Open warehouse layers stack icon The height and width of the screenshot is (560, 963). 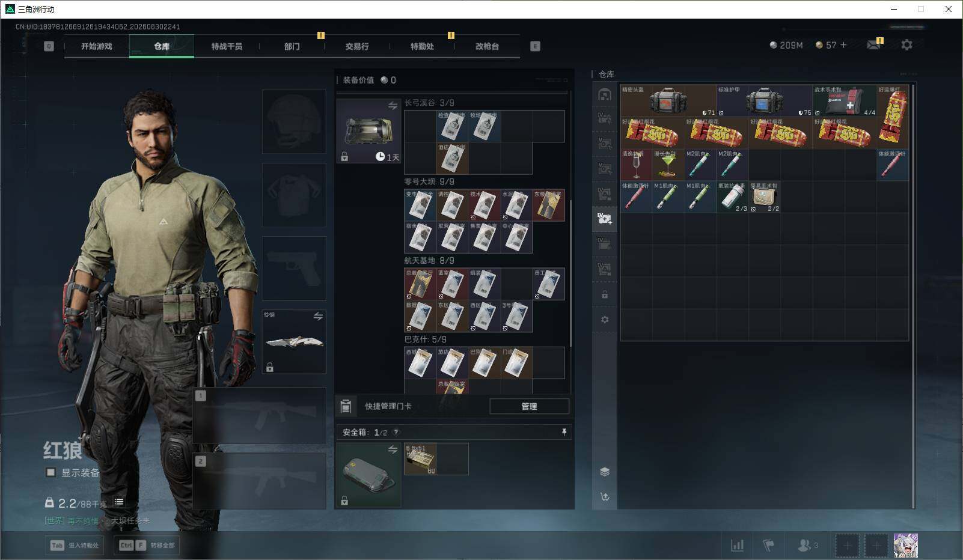[605, 472]
